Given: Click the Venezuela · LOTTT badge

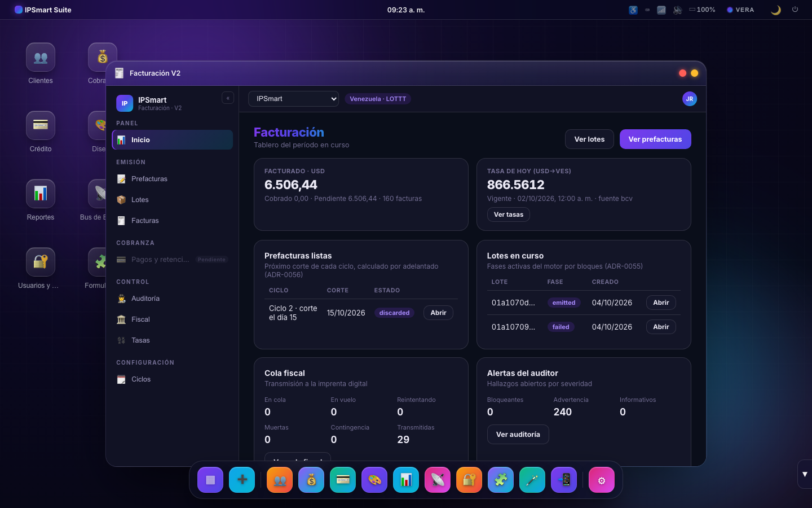Looking at the screenshot, I should click(x=378, y=99).
